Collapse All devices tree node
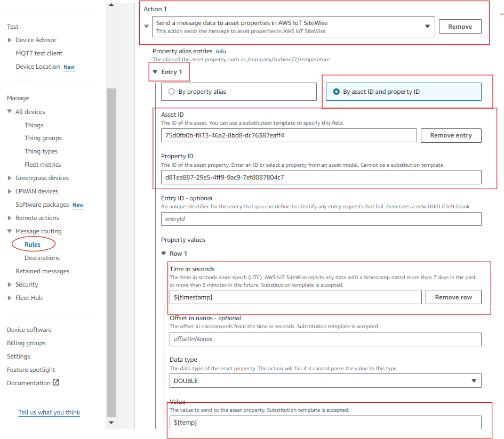This screenshot has height=439, width=504. [10, 111]
